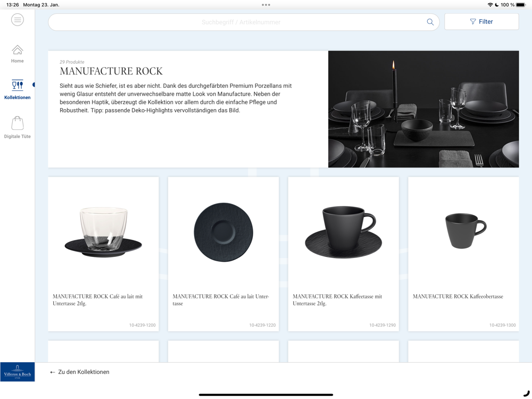Click the Café au lait mit Untertasse title
Screen dimensions: 532x399
coord(98,300)
